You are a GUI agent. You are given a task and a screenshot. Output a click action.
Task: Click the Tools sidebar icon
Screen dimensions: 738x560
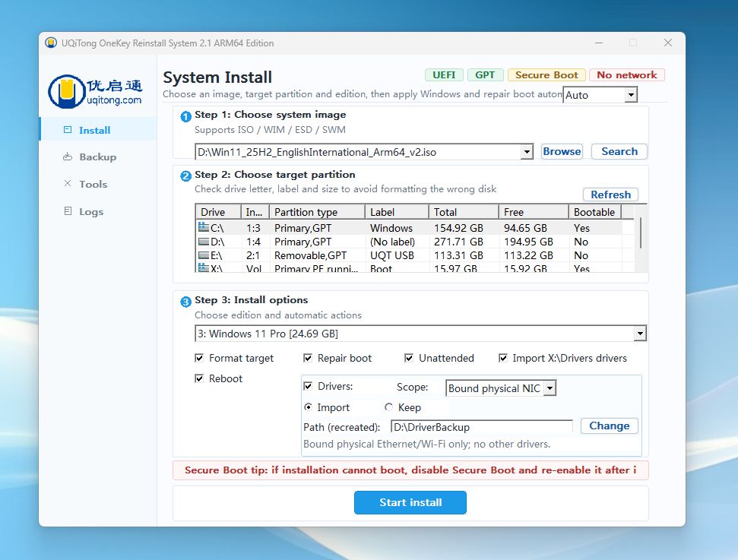coord(68,184)
